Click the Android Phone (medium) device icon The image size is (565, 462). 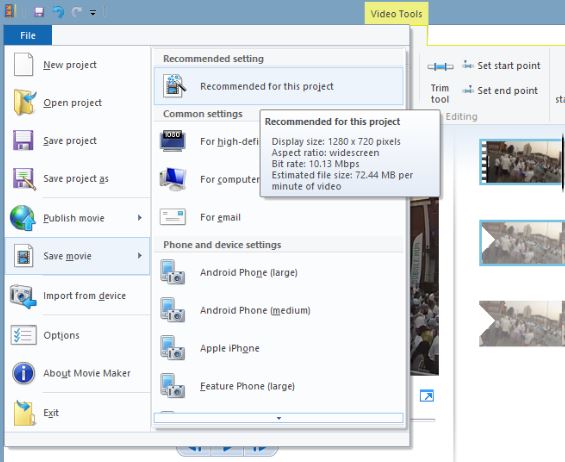[173, 310]
